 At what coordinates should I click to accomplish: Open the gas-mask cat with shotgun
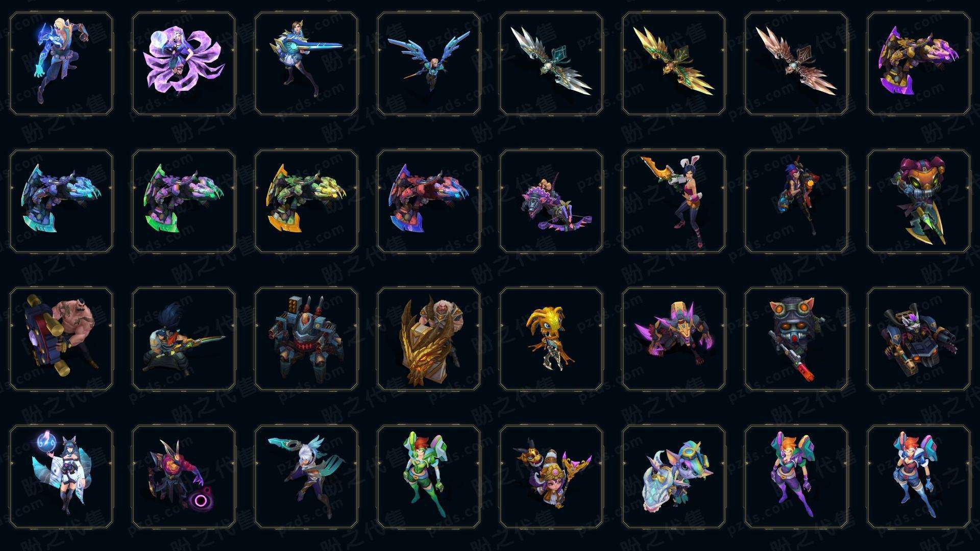pos(796,339)
